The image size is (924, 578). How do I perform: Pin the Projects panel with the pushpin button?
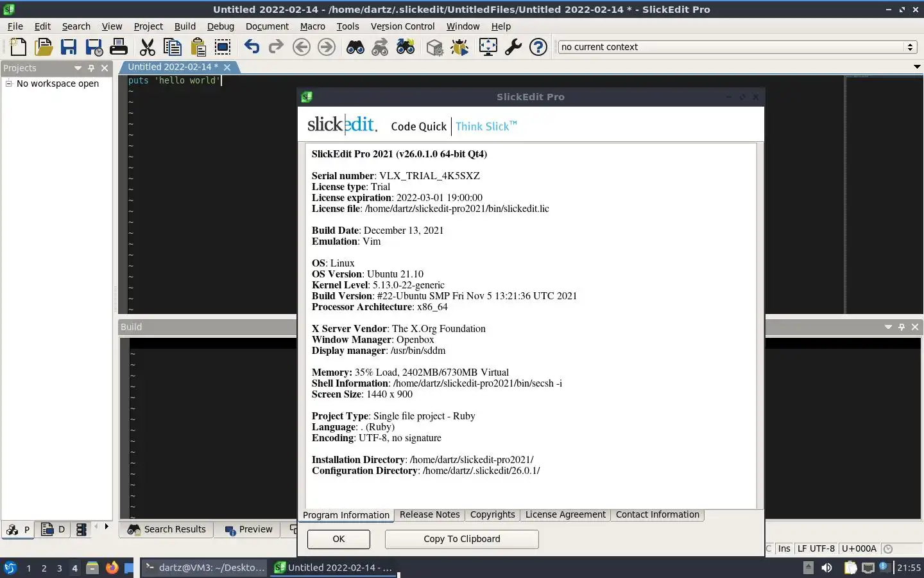(x=91, y=68)
